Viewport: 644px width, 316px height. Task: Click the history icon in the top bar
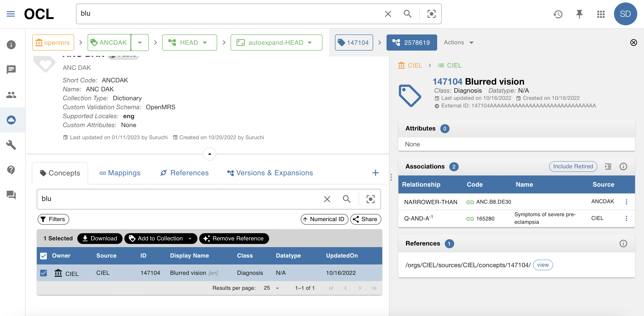coord(558,14)
